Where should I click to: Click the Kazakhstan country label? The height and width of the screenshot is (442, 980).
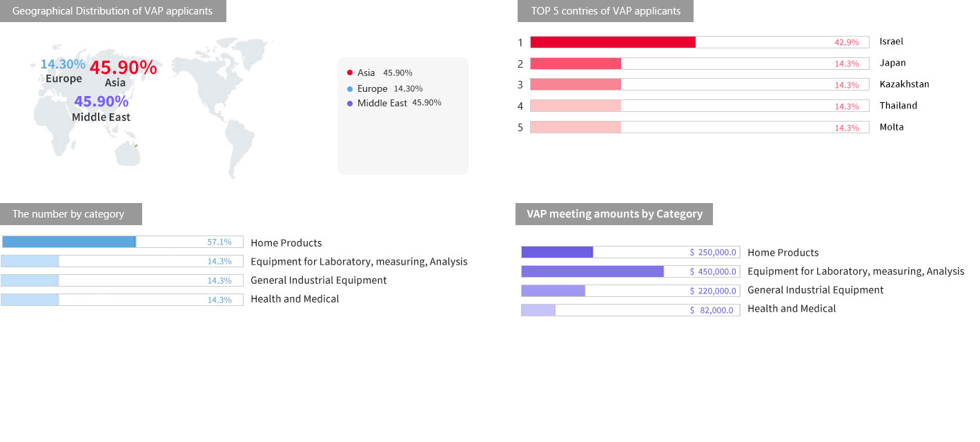[x=904, y=84]
